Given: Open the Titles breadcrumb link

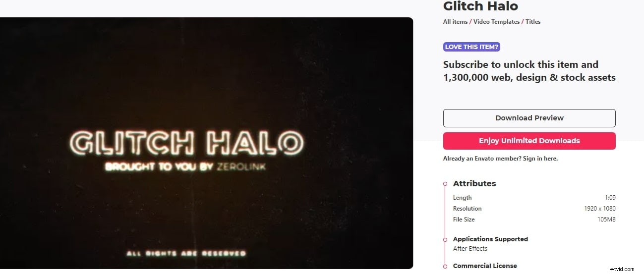Looking at the screenshot, I should point(533,22).
